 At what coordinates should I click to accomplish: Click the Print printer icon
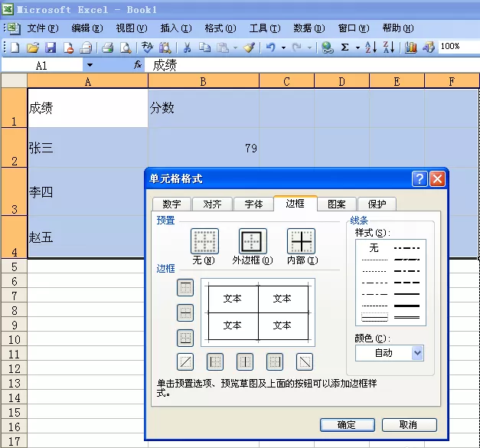pos(86,47)
